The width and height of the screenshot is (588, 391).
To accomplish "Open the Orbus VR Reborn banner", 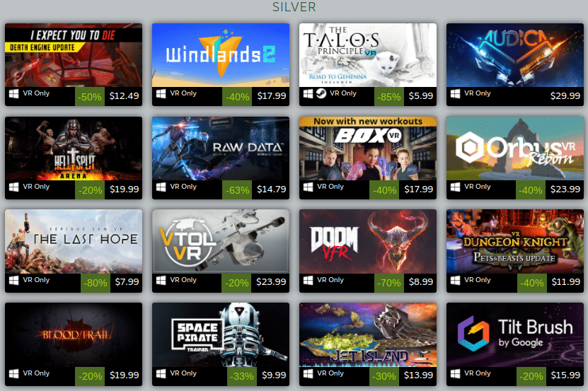I will point(515,148).
